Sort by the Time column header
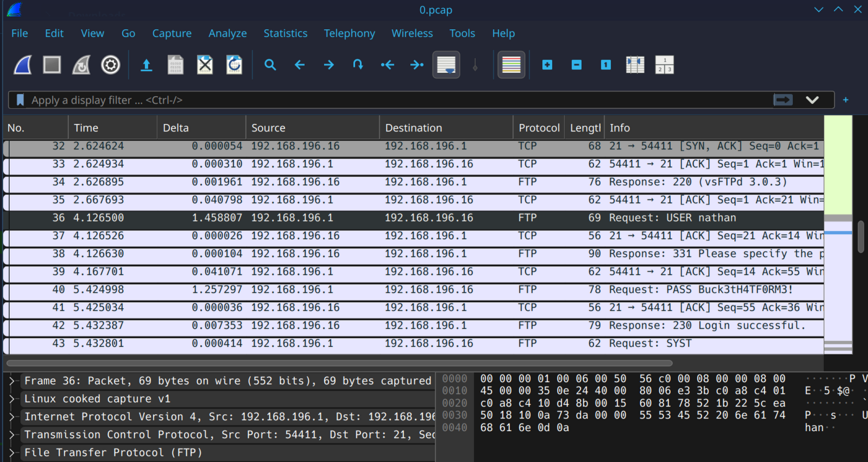 click(112, 128)
